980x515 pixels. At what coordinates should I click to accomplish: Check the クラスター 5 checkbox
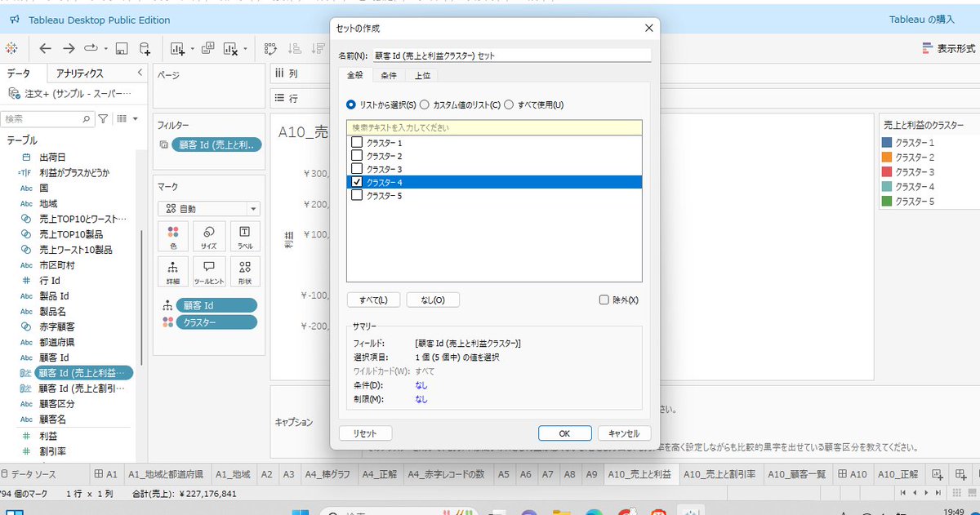tap(356, 195)
